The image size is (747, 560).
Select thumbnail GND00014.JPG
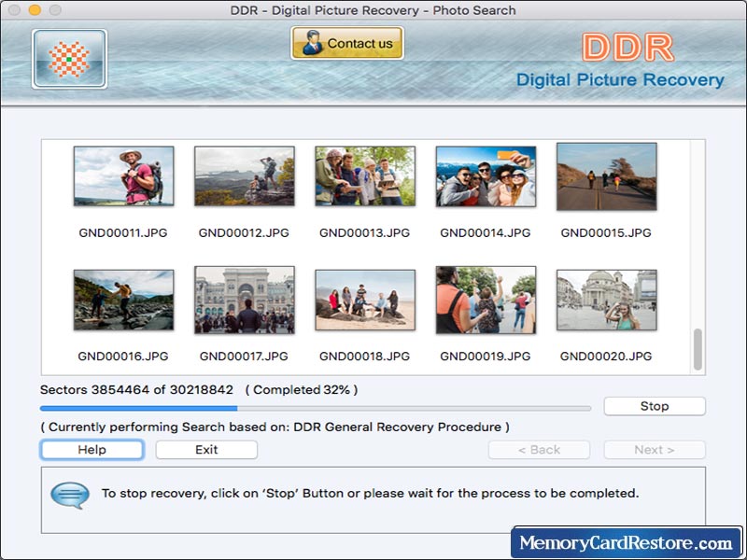(x=484, y=176)
